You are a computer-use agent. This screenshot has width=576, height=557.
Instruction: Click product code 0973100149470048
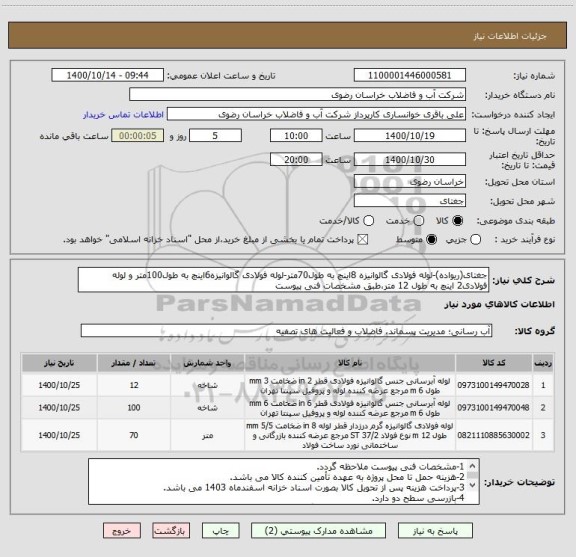point(493,407)
